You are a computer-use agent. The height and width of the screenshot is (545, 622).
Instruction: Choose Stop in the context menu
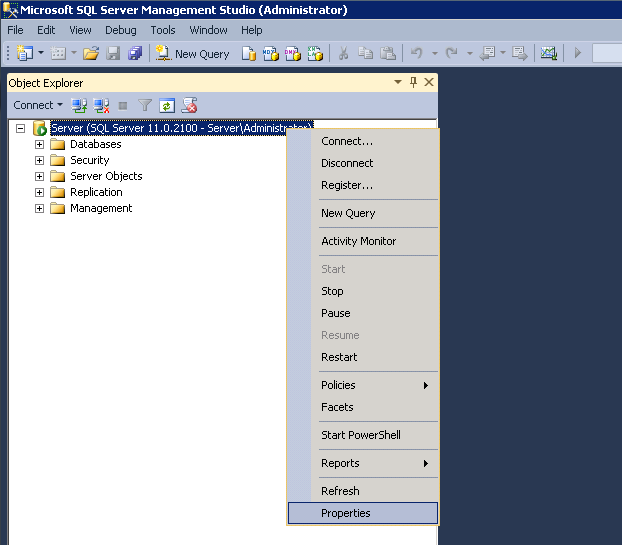[363, 291]
